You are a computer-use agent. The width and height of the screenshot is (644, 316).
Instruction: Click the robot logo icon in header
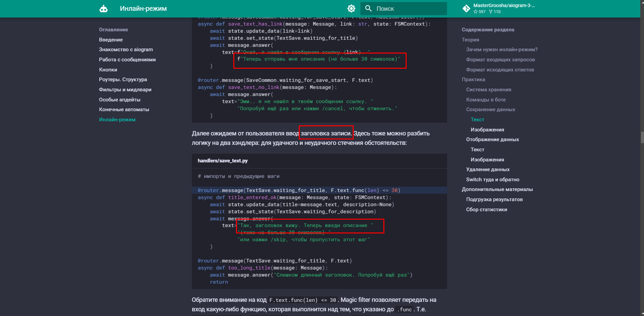point(104,9)
